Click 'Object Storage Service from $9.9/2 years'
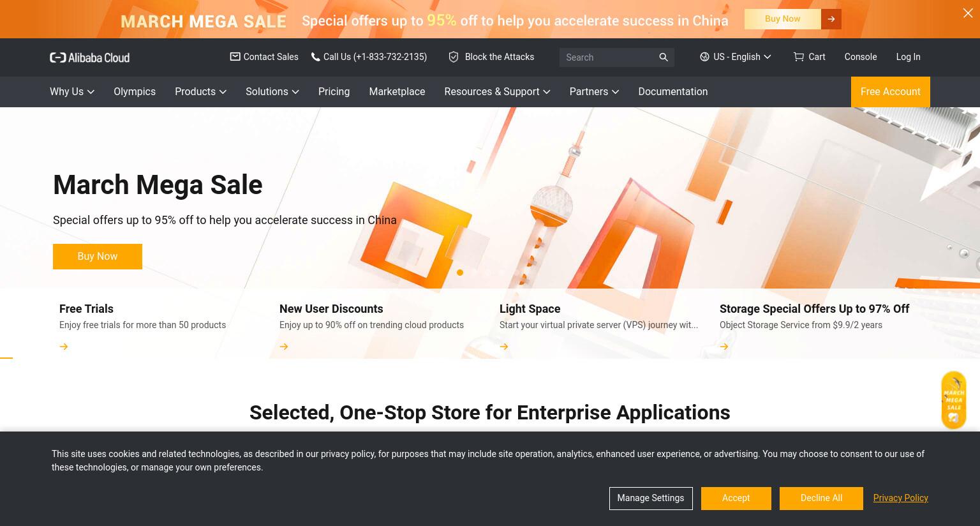Image resolution: width=980 pixels, height=526 pixels. [801, 325]
